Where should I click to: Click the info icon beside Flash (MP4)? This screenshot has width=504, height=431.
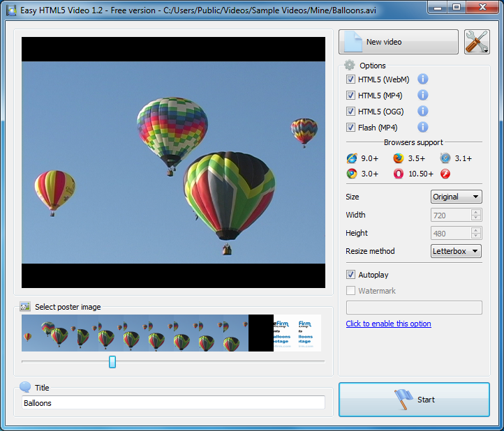point(422,127)
